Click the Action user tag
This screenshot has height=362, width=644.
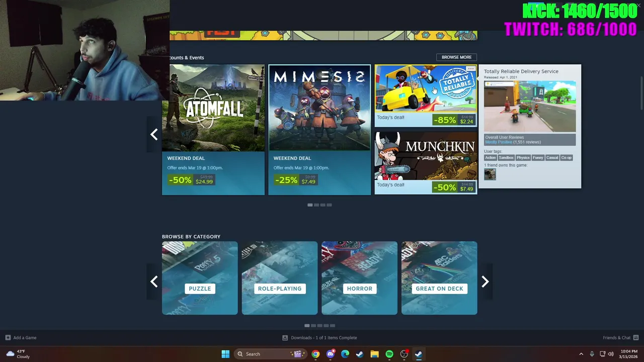pyautogui.click(x=491, y=158)
